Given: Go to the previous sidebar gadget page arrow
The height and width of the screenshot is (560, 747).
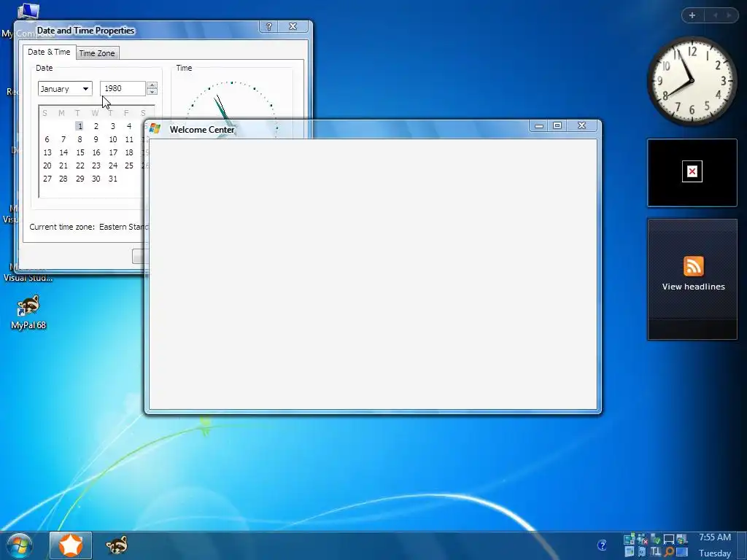Looking at the screenshot, I should 715,15.
